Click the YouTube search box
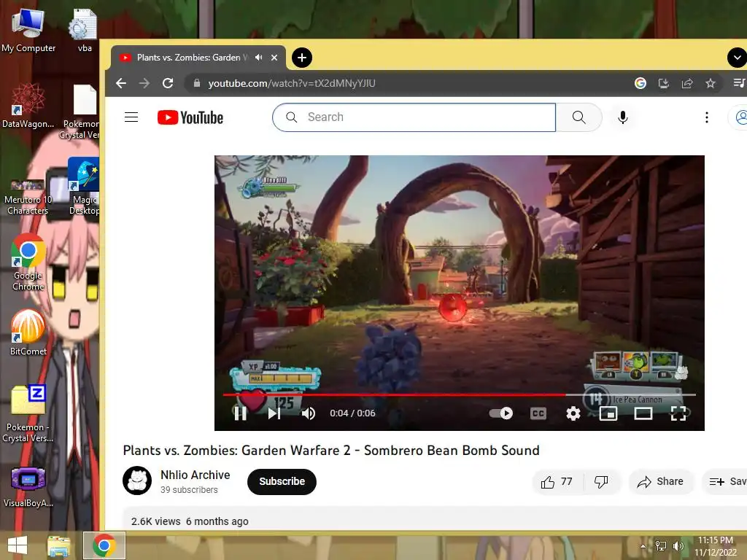747x560 pixels. coord(414,117)
